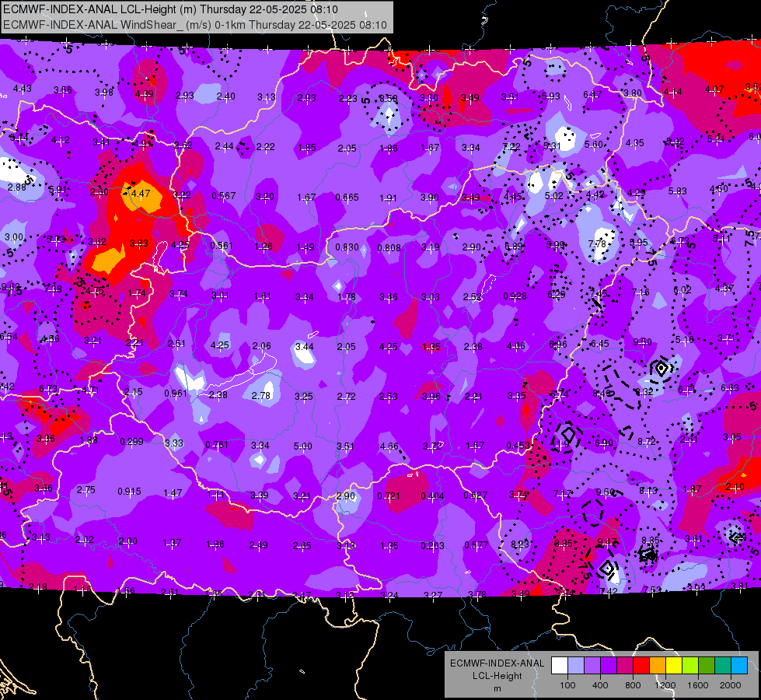Pick the sky blue legend swatch

tap(739, 666)
